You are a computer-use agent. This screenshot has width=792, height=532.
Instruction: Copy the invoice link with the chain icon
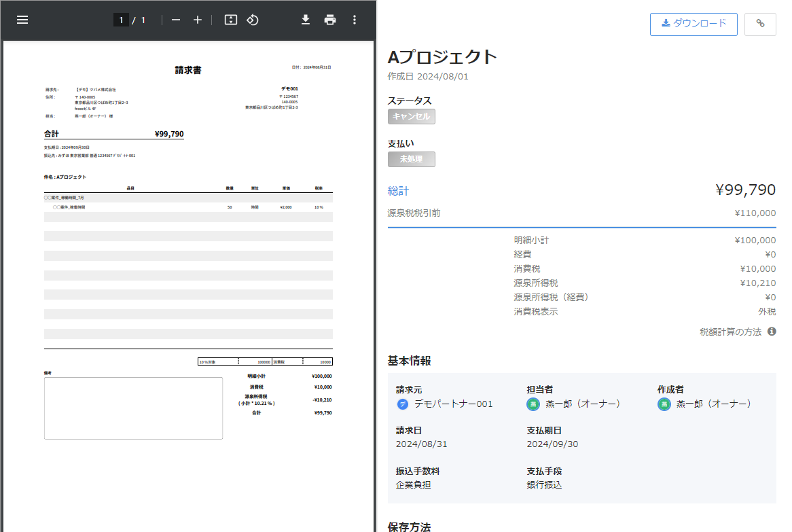[760, 24]
